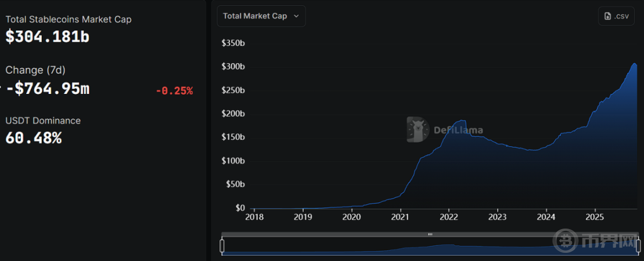The image size is (644, 261).
Task: Click the $350b label on y-axis
Action: pyautogui.click(x=233, y=43)
